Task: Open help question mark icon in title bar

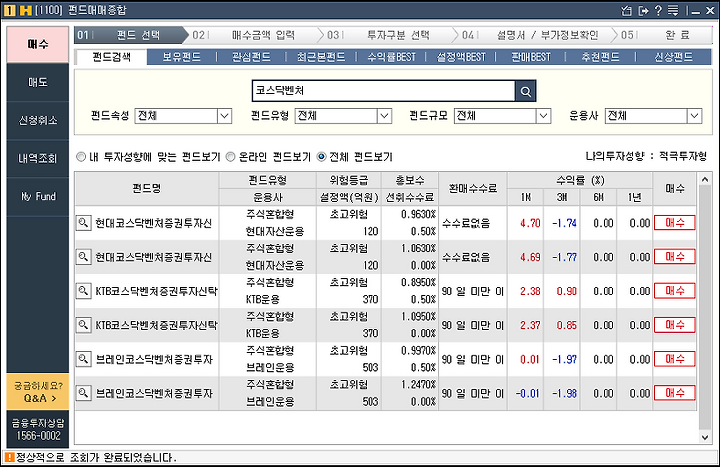Action: (x=658, y=10)
